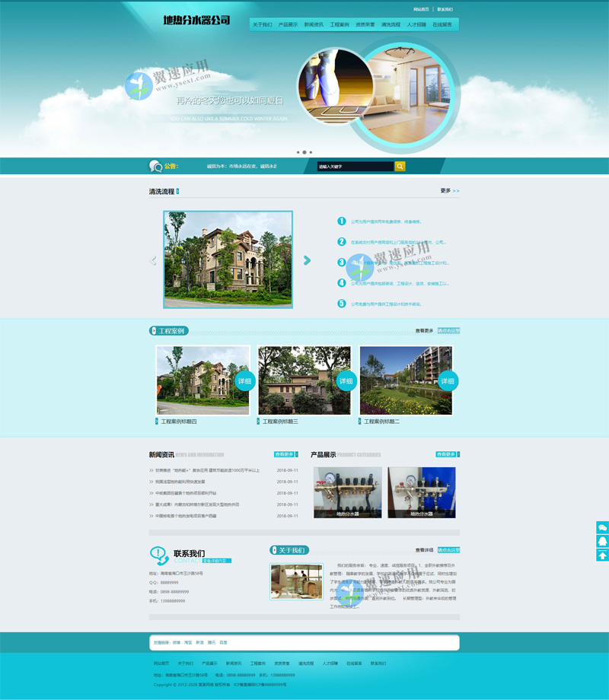
Task: Select the first banner slide dot
Action: pos(298,152)
